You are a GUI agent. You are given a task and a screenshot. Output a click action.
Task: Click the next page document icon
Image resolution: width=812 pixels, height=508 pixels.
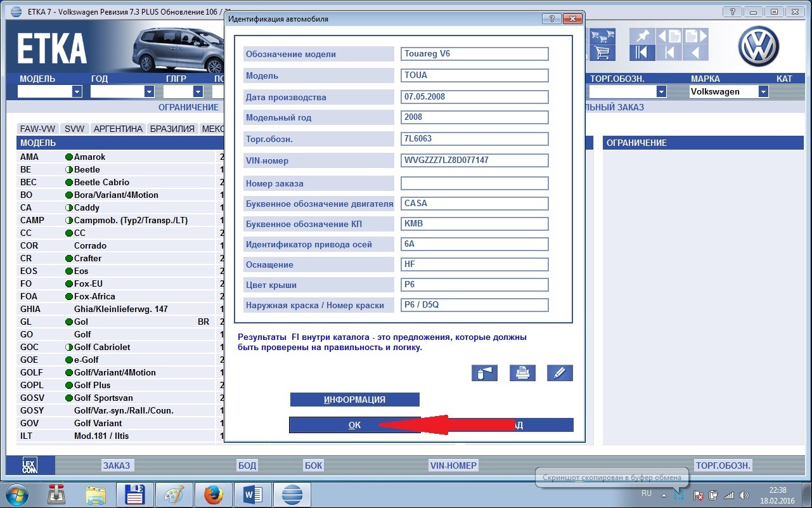695,36
